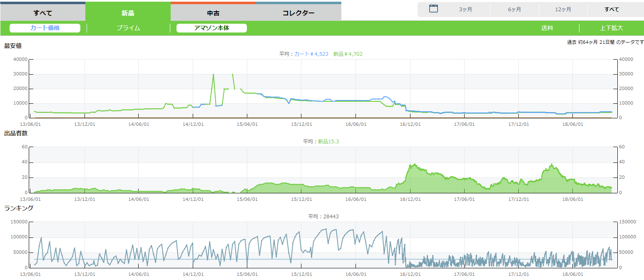The height and width of the screenshot is (280, 644).
Task: Click the カート ￥4,523 average legend
Action: (x=311, y=54)
